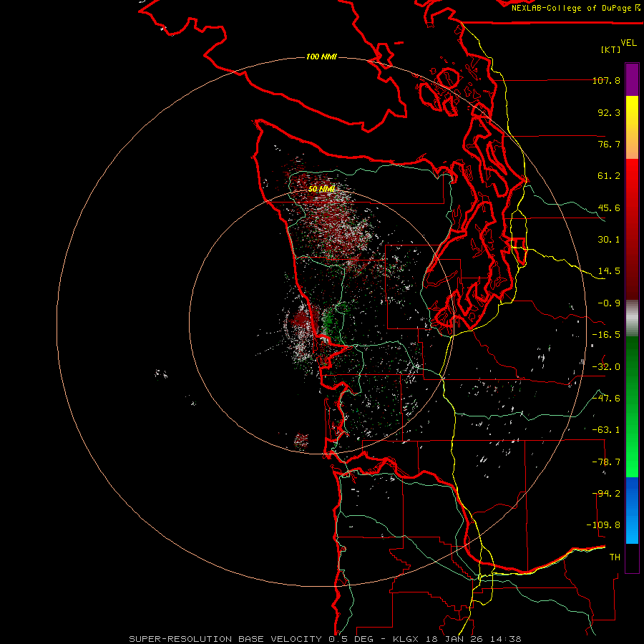
Task: Select the 76.7 scale value
Action: click(609, 144)
